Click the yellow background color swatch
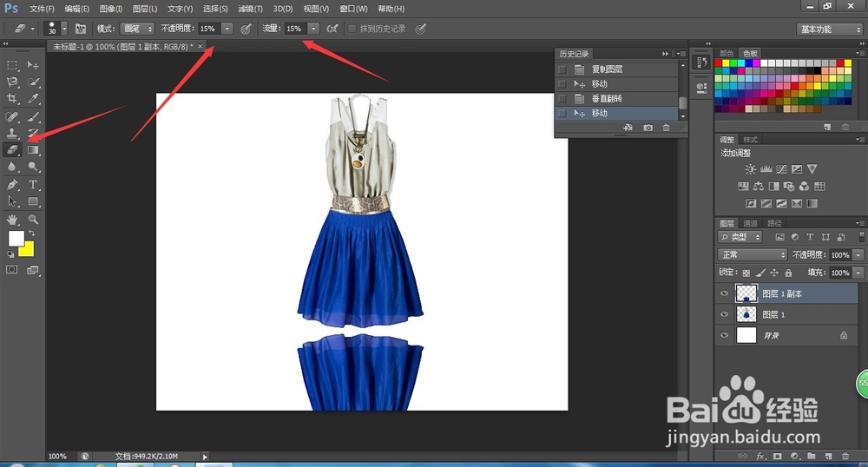The width and height of the screenshot is (868, 467). (26, 249)
